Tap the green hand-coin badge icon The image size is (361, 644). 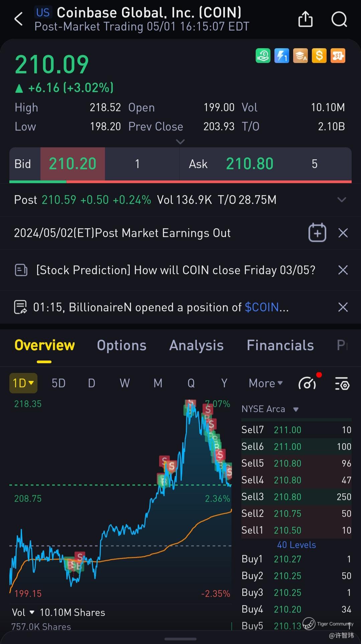pos(263,56)
